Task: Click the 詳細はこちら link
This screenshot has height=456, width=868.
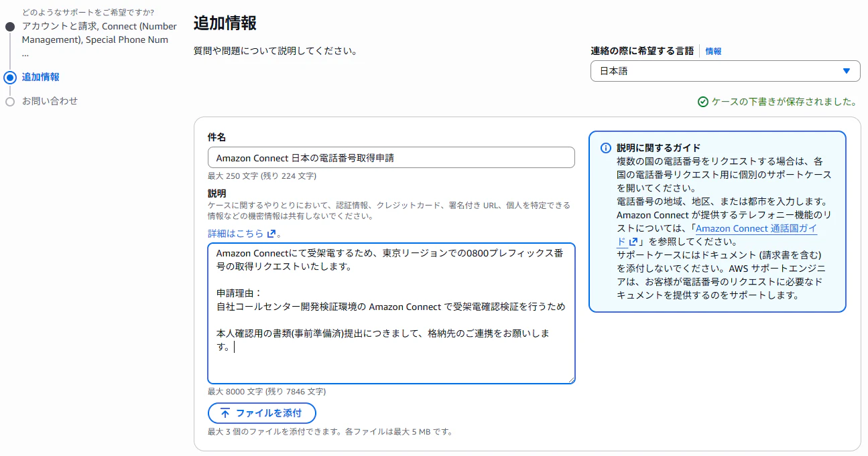Action: tap(235, 234)
